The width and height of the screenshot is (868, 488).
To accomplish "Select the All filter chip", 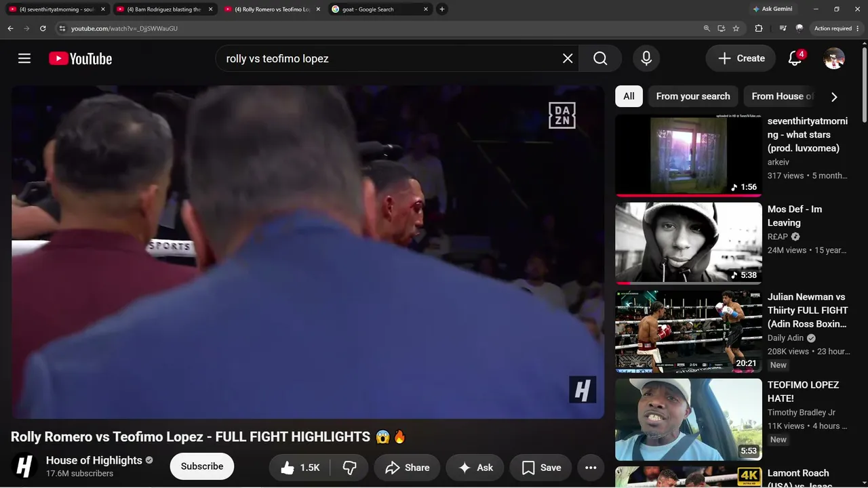I will point(629,96).
